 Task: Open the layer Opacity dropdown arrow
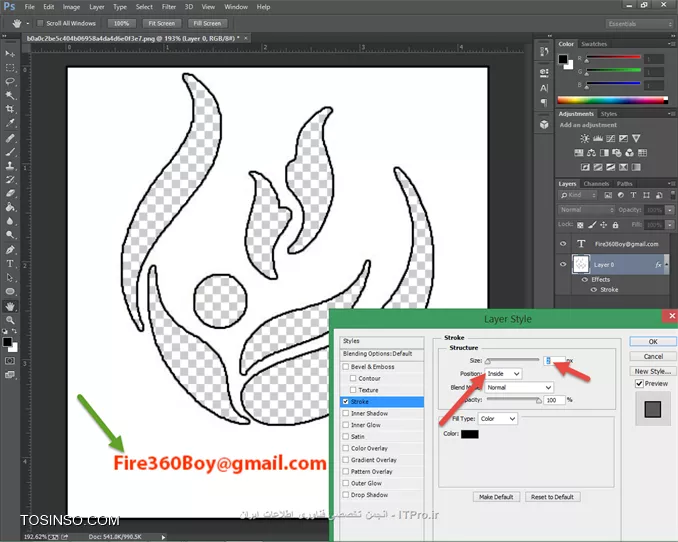click(x=670, y=210)
